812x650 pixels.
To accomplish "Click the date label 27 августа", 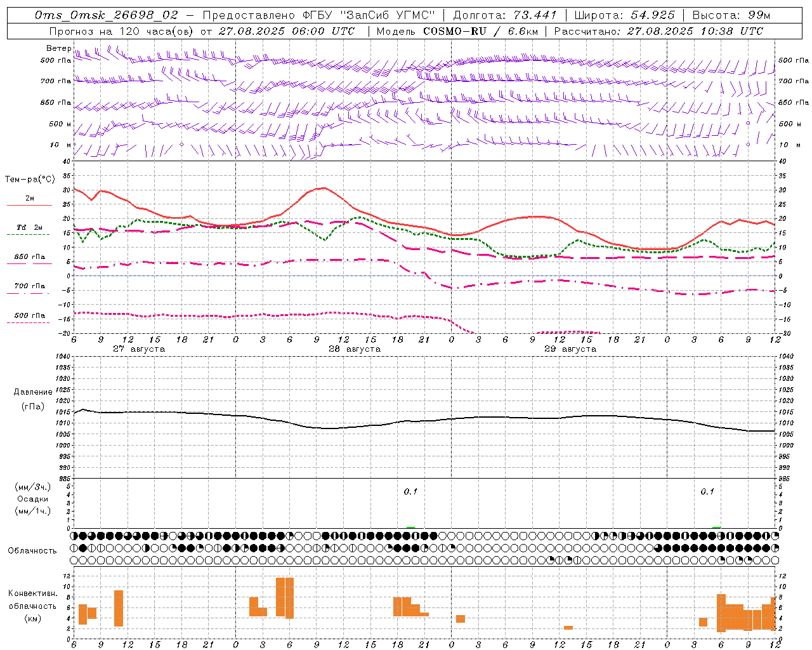I will pos(139,349).
